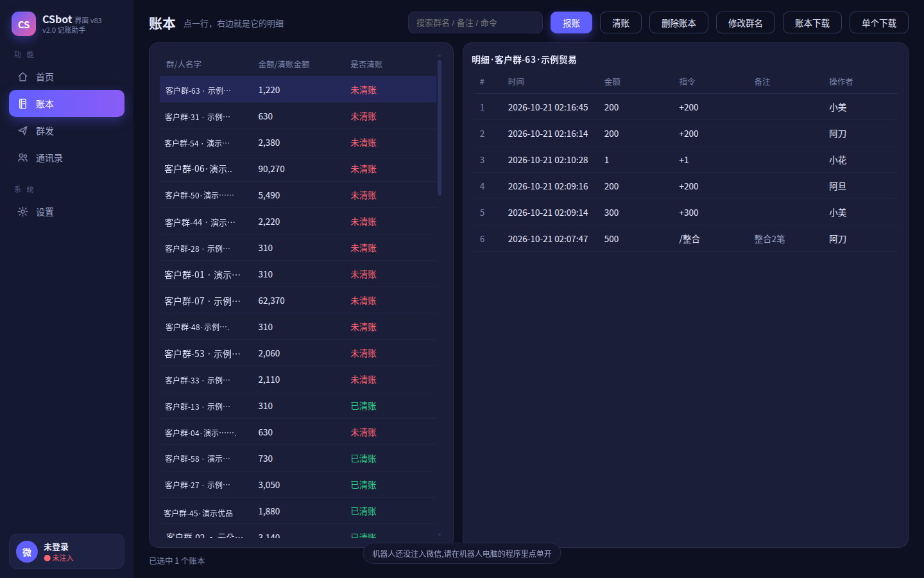Click the 修改群名 button

(x=746, y=22)
